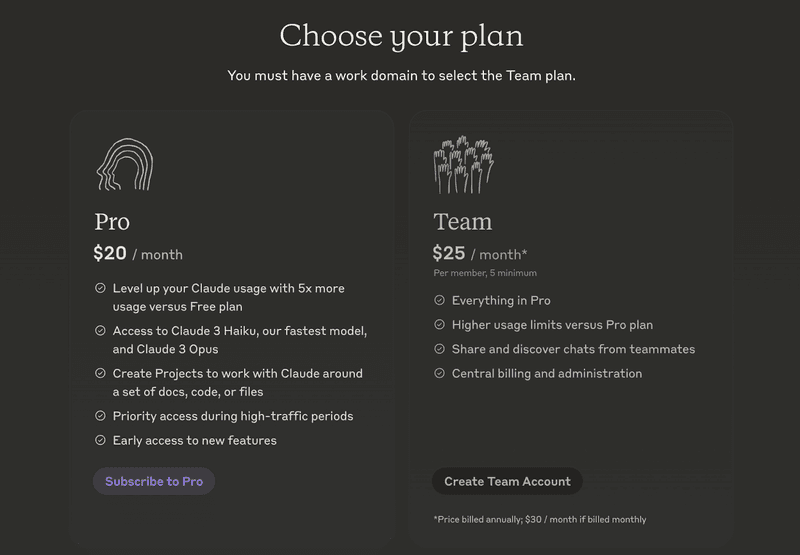
Task: Click checkmark icon beside Share and discover chats
Action: point(439,349)
